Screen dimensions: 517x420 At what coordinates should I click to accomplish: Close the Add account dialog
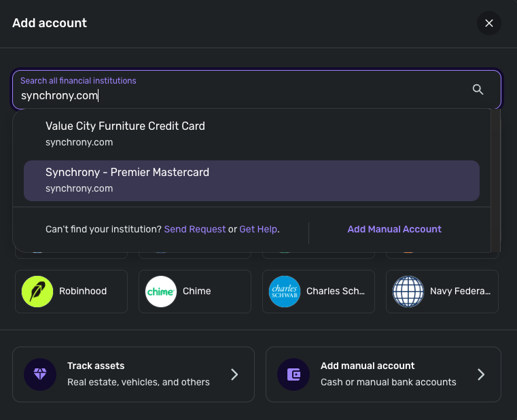point(488,23)
